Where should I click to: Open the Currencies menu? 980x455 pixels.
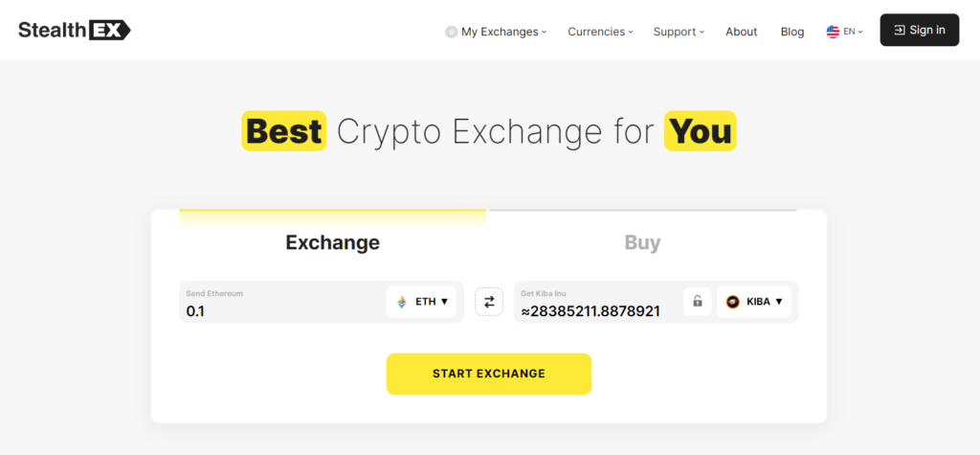coord(600,32)
